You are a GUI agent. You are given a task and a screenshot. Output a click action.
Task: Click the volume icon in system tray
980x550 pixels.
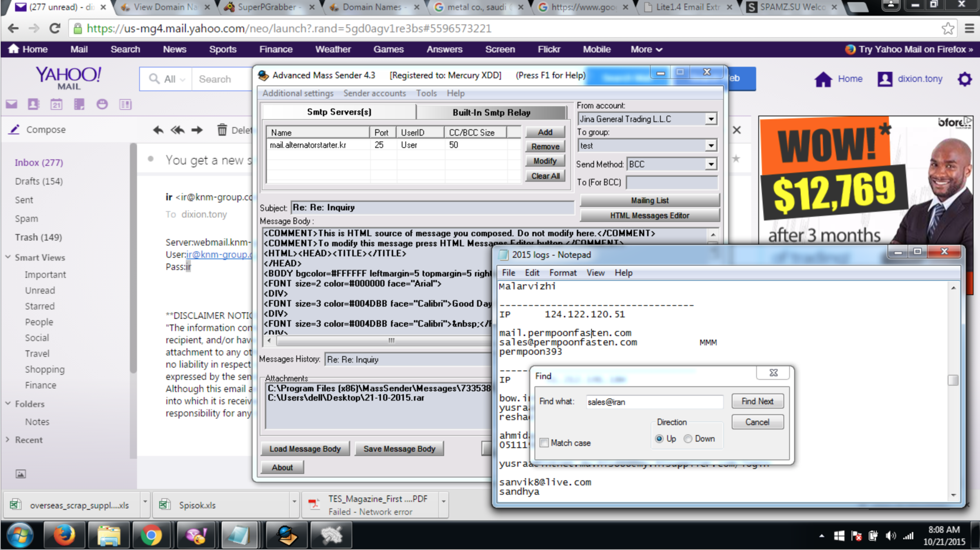pyautogui.click(x=891, y=536)
